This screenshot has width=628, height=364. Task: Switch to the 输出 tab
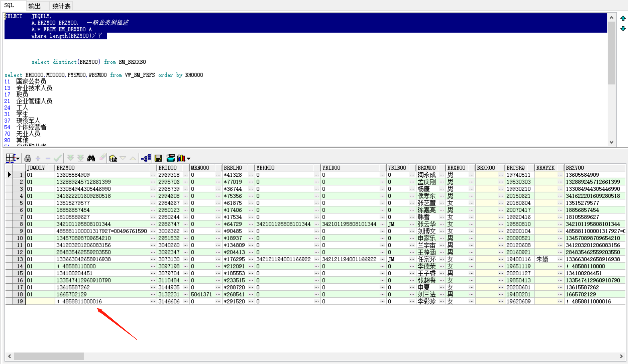point(34,6)
